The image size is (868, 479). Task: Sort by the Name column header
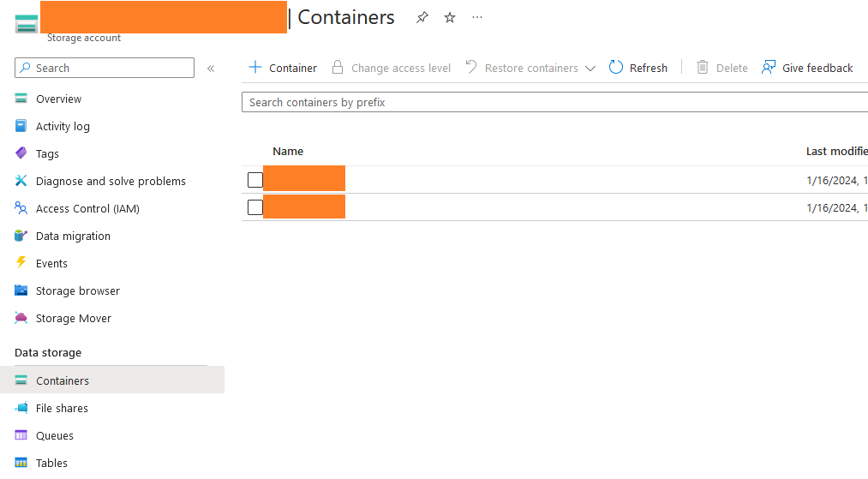288,152
